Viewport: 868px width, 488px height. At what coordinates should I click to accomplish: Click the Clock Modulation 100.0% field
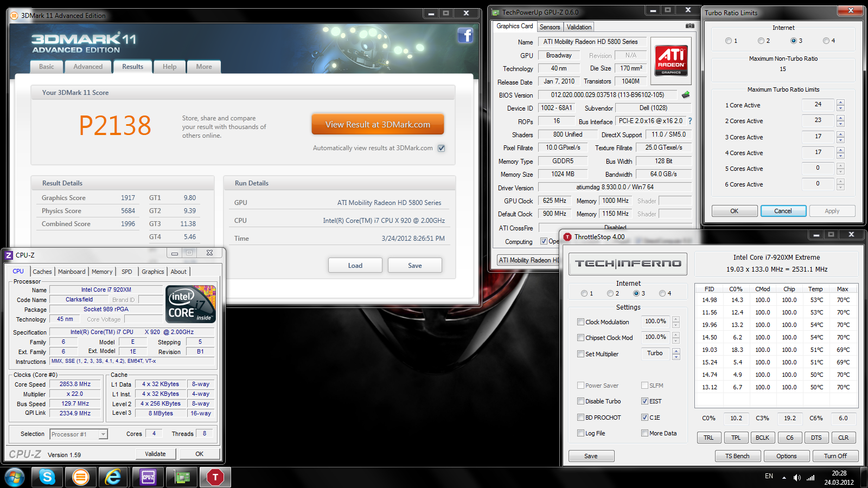point(655,322)
